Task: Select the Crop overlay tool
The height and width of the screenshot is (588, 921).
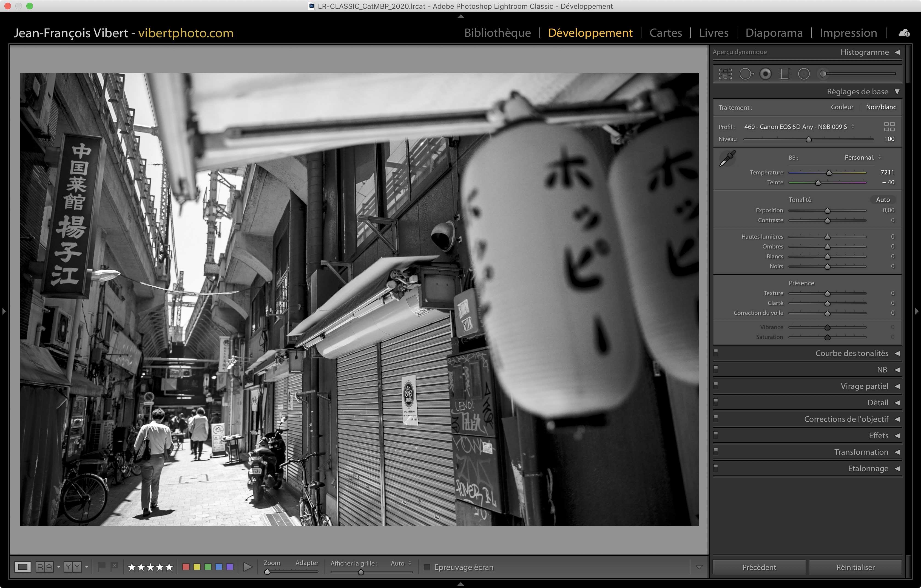Action: (725, 74)
